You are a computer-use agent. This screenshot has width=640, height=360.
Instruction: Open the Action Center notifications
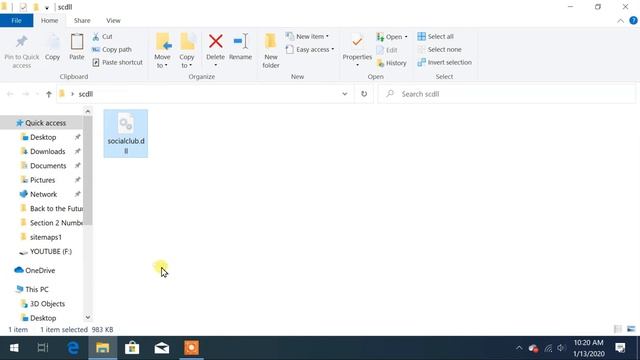pyautogui.click(x=620, y=348)
